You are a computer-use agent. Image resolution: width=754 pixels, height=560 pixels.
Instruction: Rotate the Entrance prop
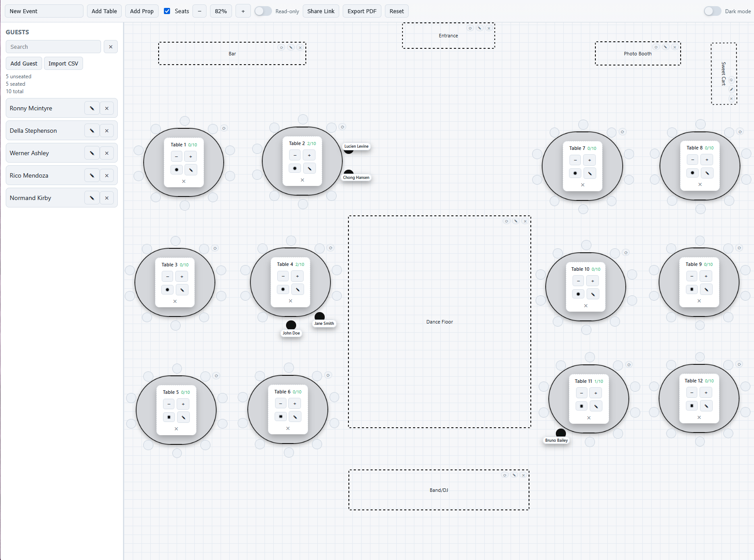click(470, 28)
